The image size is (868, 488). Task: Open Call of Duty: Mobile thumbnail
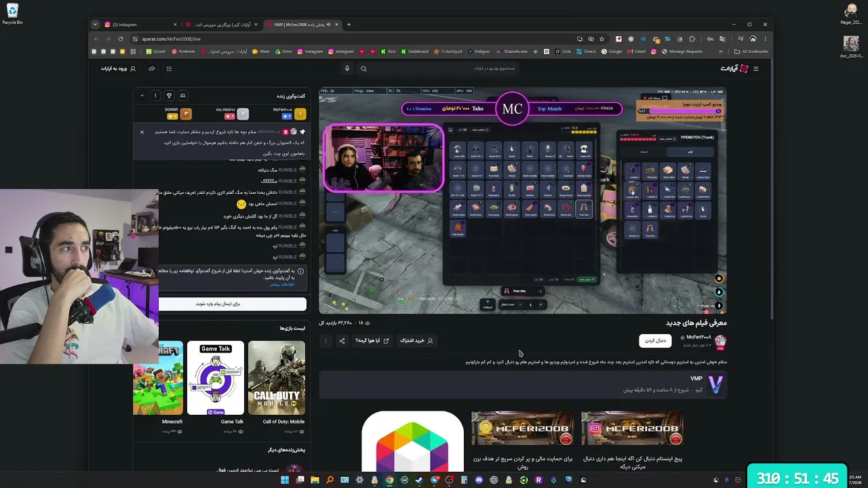276,378
